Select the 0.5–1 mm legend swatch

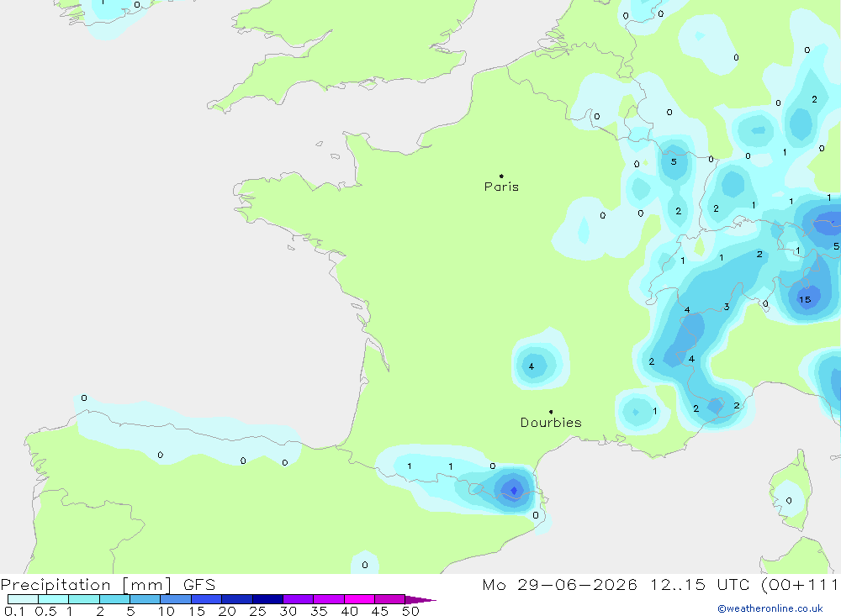click(53, 599)
